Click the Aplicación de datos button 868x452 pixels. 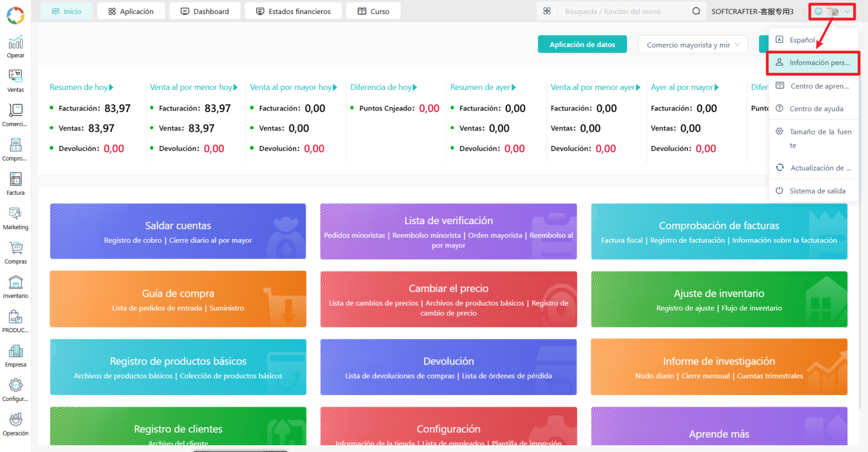click(x=582, y=44)
